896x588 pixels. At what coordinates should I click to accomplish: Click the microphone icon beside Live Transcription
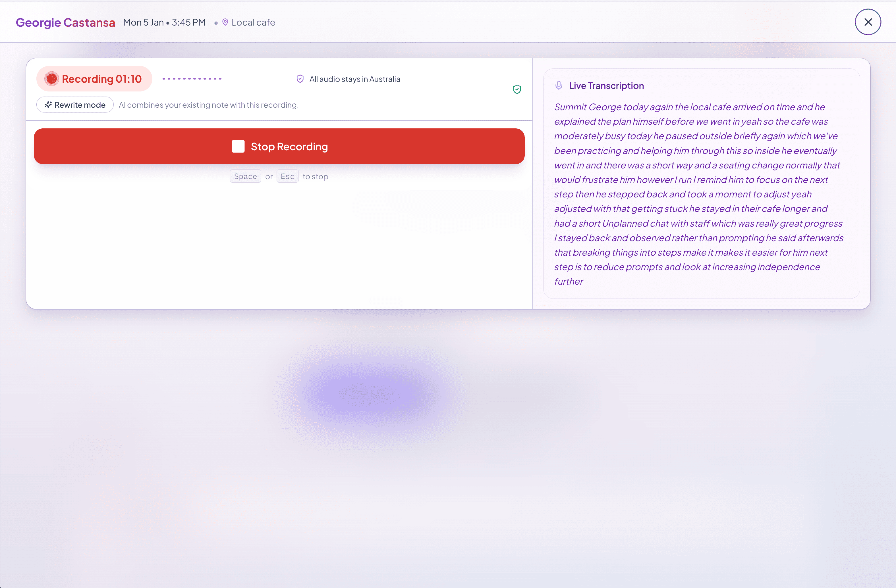pos(559,86)
